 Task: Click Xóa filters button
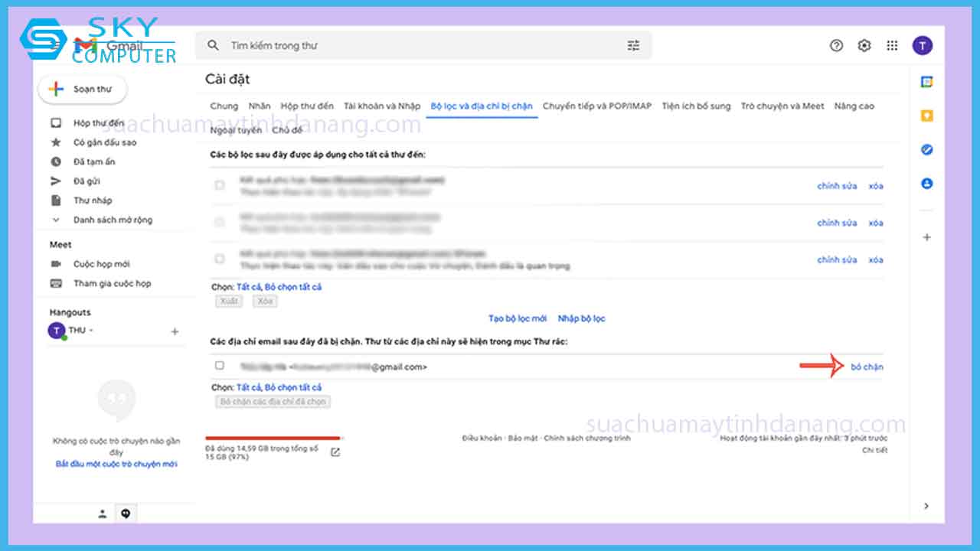coord(265,302)
